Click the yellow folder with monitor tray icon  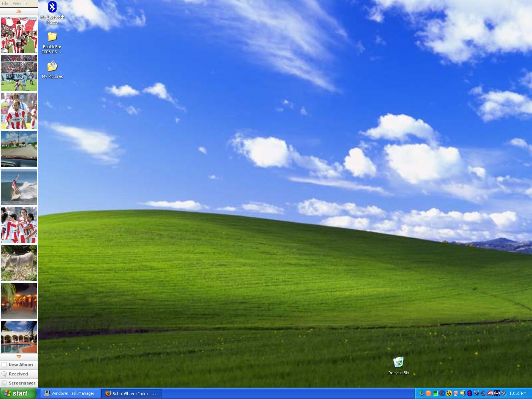(x=462, y=393)
